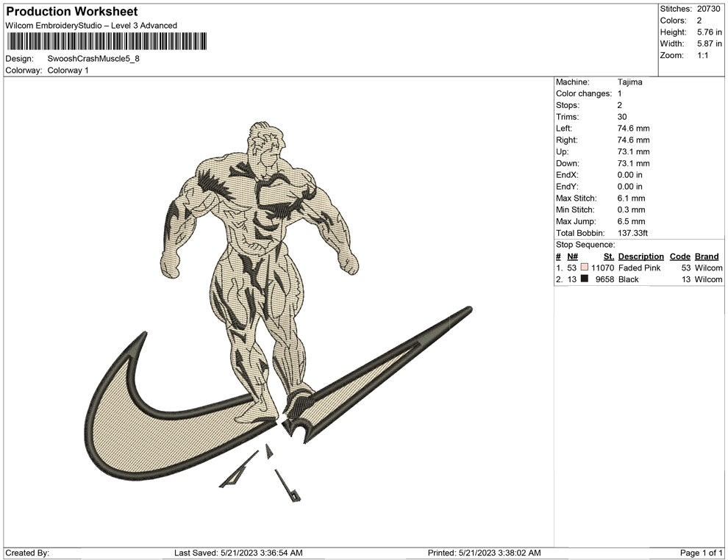This screenshot has height=560, width=728.
Task: Click the design name SwooshCrashMuscle5_8
Action: coord(93,59)
